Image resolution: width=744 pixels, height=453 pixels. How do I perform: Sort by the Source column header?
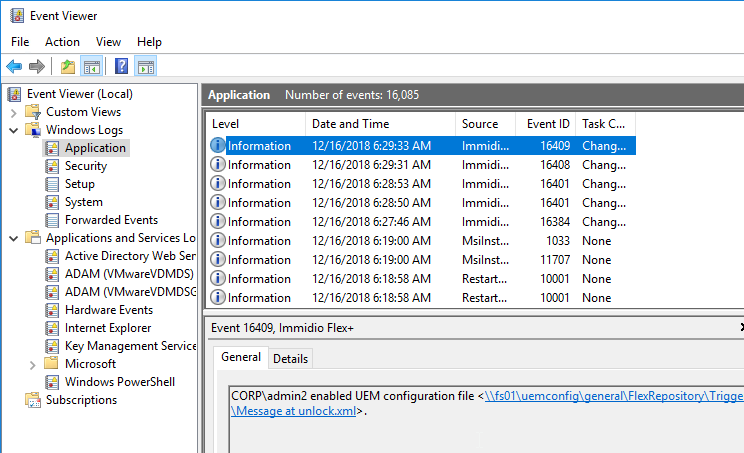point(485,124)
